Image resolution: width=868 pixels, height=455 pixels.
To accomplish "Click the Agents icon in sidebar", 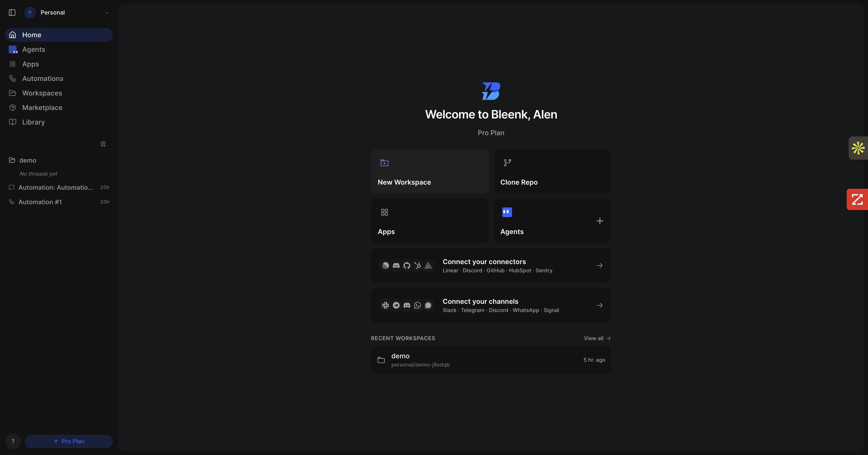I will click(x=13, y=49).
